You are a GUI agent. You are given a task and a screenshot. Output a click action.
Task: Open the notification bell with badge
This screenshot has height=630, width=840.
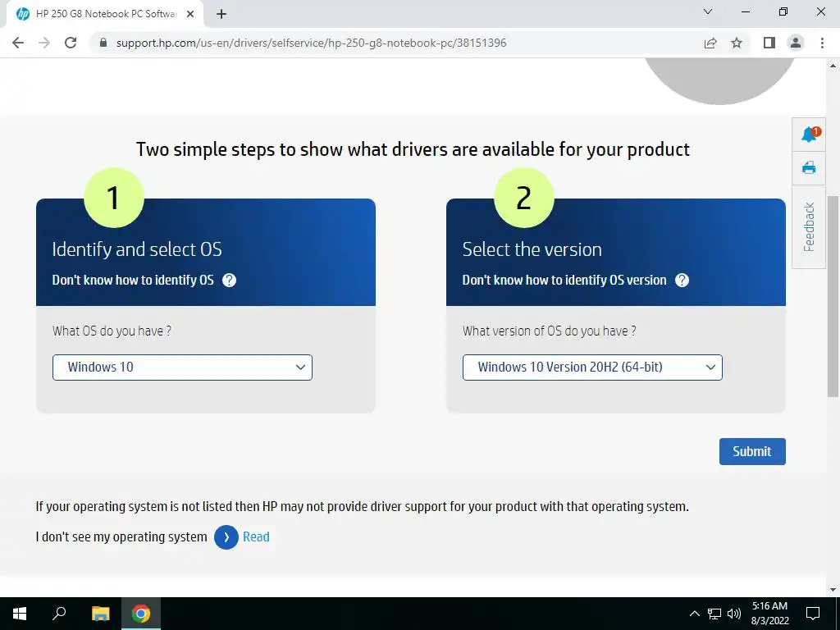[809, 134]
